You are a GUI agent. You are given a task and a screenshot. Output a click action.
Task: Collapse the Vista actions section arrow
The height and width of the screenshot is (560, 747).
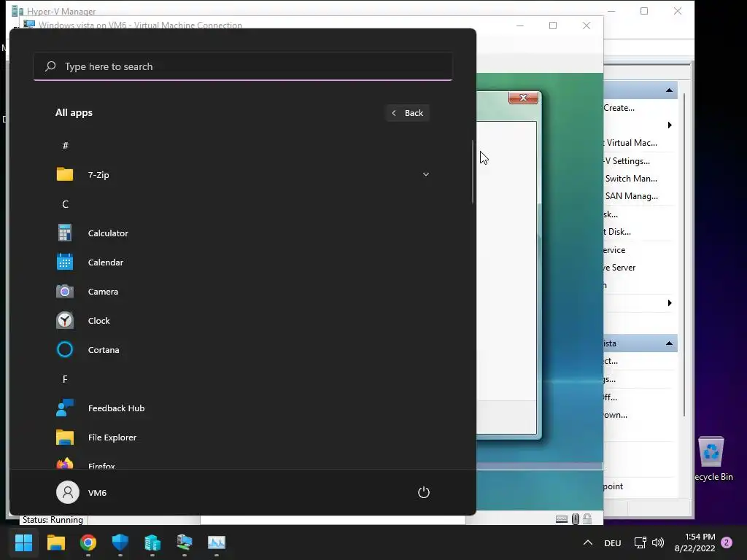coord(670,343)
